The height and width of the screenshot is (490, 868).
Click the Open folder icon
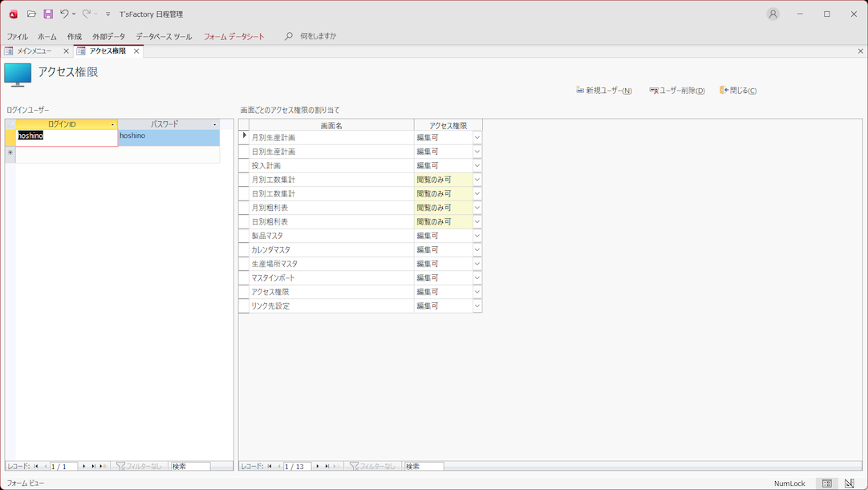[31, 14]
